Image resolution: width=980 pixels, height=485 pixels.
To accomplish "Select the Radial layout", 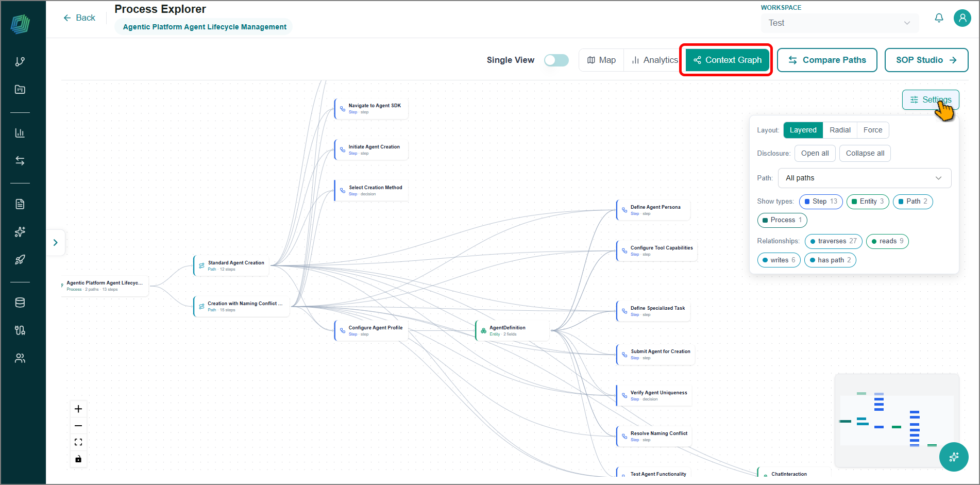I will point(840,130).
